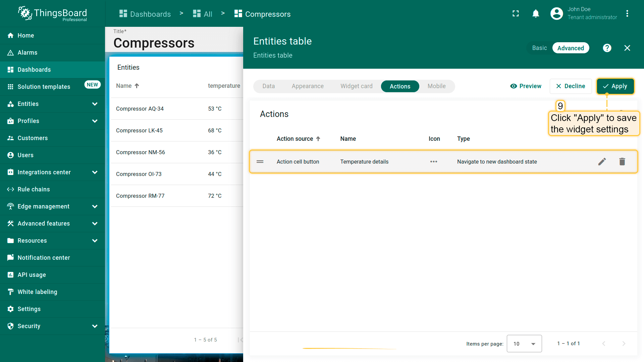Image resolution: width=644 pixels, height=362 pixels.
Task: Click Preview eye button
Action: click(x=526, y=86)
